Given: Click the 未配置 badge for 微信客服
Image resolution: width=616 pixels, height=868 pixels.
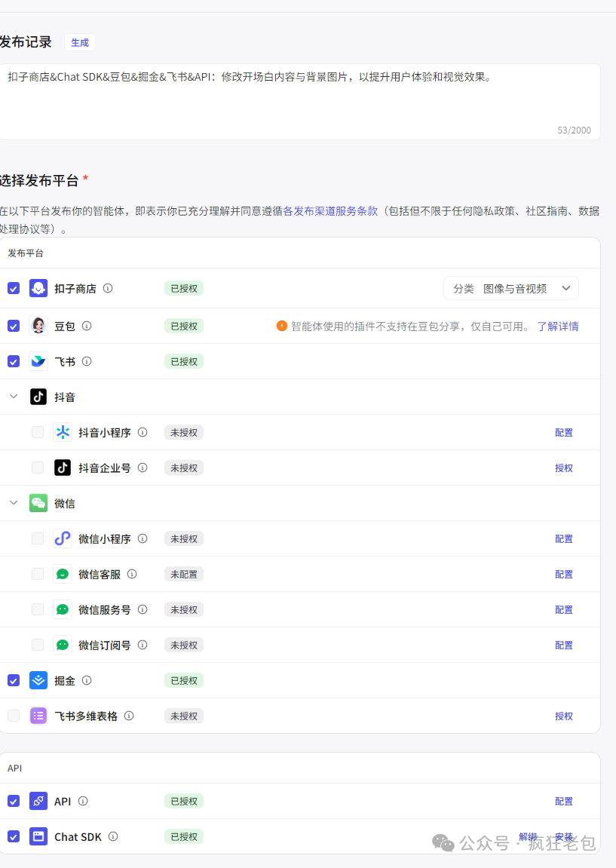Looking at the screenshot, I should (x=184, y=574).
